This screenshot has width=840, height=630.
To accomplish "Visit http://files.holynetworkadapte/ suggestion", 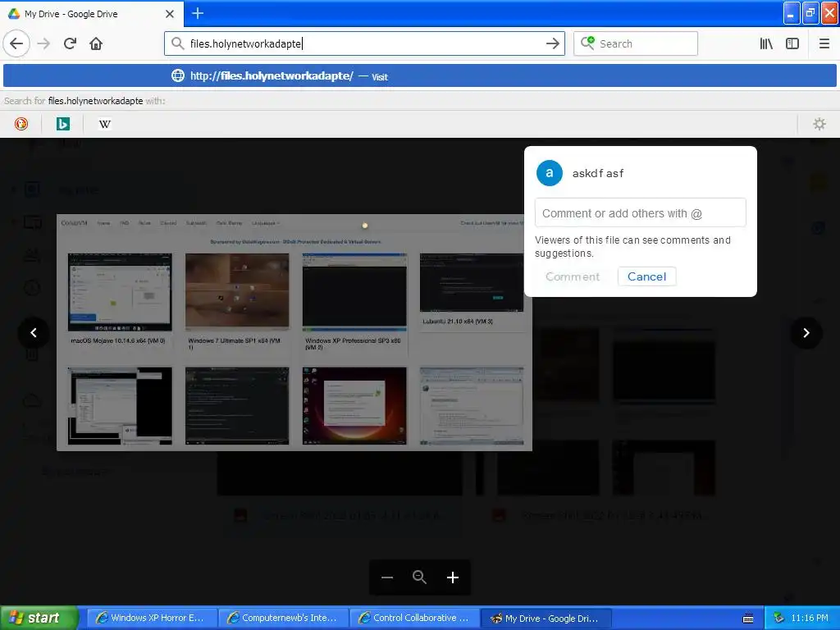I will pyautogui.click(x=419, y=75).
